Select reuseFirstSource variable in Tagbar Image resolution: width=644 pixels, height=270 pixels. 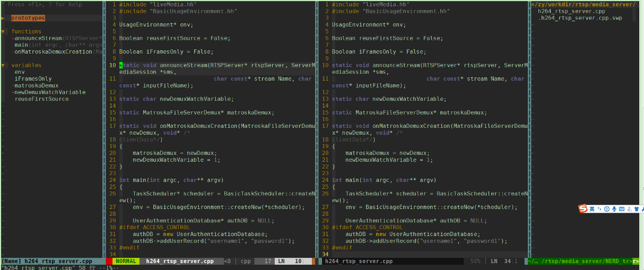(x=41, y=99)
